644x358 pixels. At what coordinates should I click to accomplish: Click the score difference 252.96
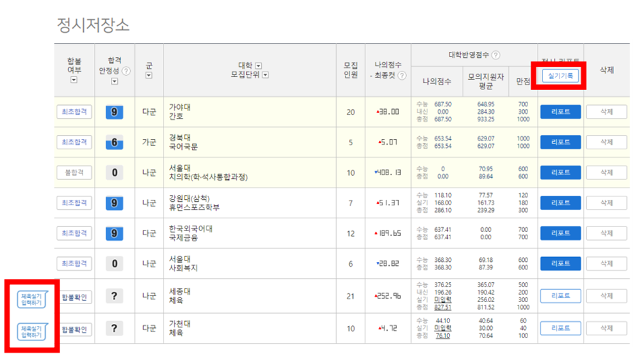point(388,296)
